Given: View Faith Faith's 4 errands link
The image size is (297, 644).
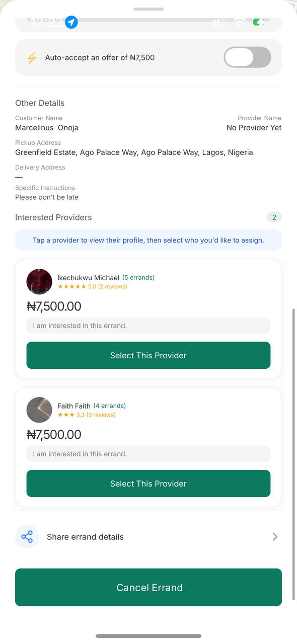Looking at the screenshot, I should tap(110, 406).
